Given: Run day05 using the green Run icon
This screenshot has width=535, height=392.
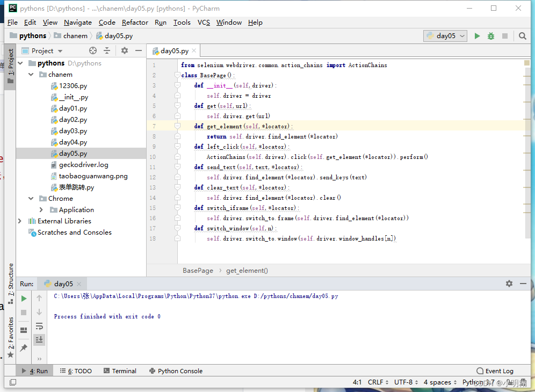Looking at the screenshot, I should 477,35.
